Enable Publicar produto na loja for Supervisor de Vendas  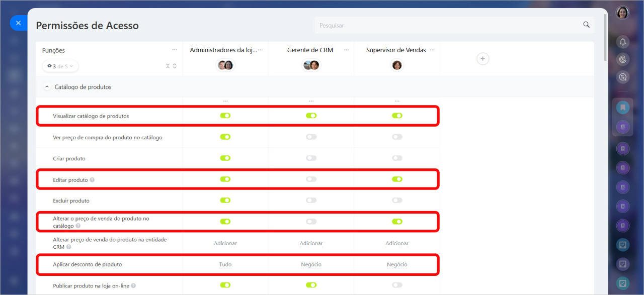pos(397,285)
